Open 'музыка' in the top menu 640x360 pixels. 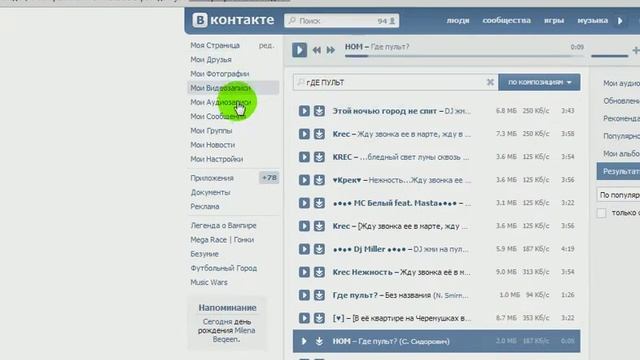coord(592,20)
